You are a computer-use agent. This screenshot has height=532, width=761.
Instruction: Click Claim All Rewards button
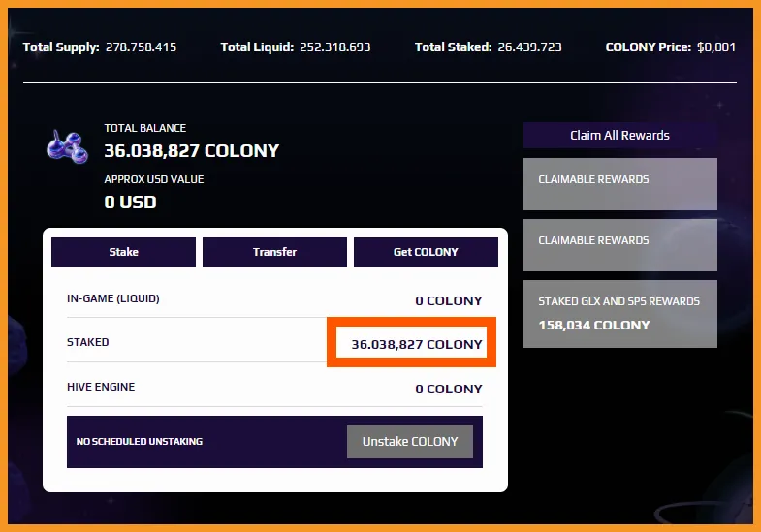click(x=619, y=136)
